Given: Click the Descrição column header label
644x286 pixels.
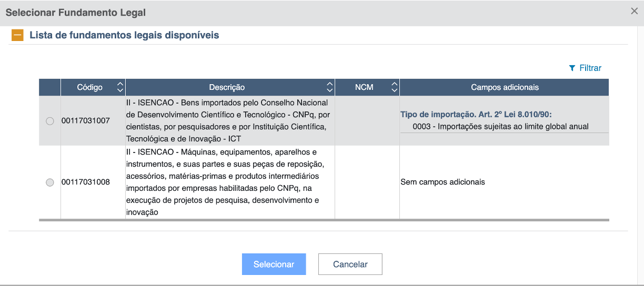Looking at the screenshot, I should point(227,87).
